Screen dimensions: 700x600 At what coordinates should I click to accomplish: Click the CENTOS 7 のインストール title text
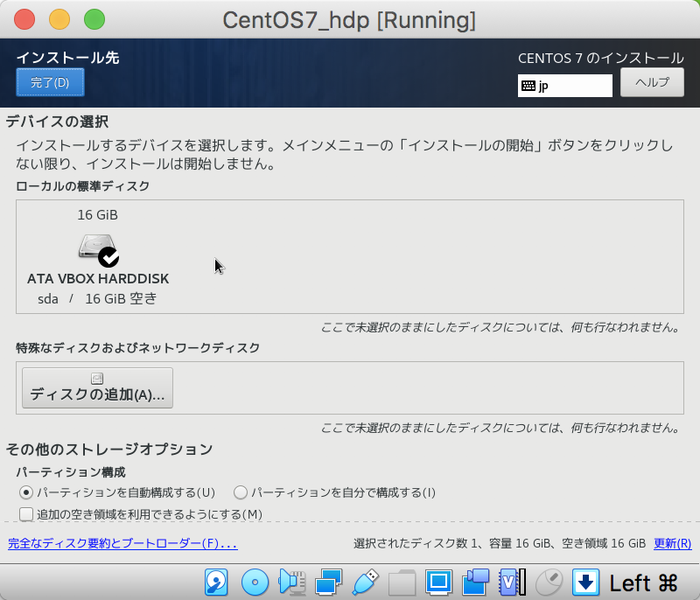[x=601, y=58]
